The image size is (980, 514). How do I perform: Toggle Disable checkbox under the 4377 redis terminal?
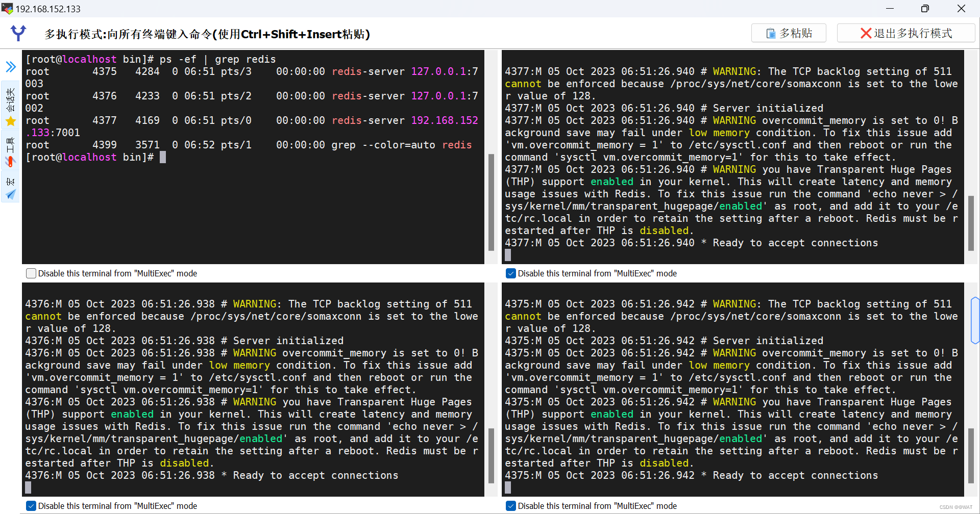click(x=511, y=273)
